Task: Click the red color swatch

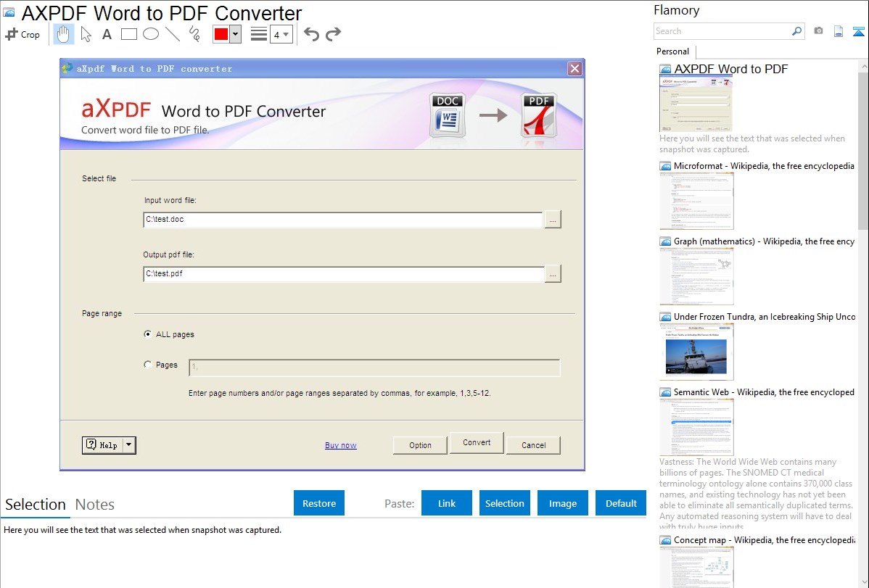Action: 221,34
